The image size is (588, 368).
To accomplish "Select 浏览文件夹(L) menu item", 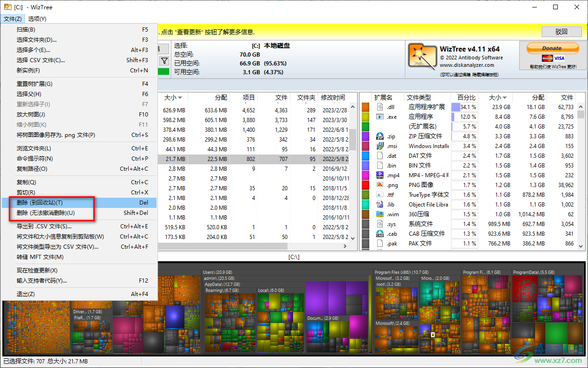I will [x=79, y=148].
